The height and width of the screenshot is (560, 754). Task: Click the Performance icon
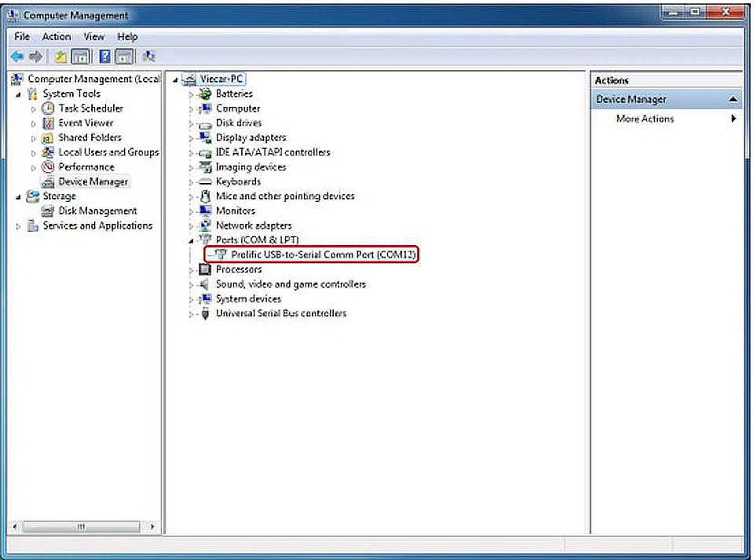(48, 167)
